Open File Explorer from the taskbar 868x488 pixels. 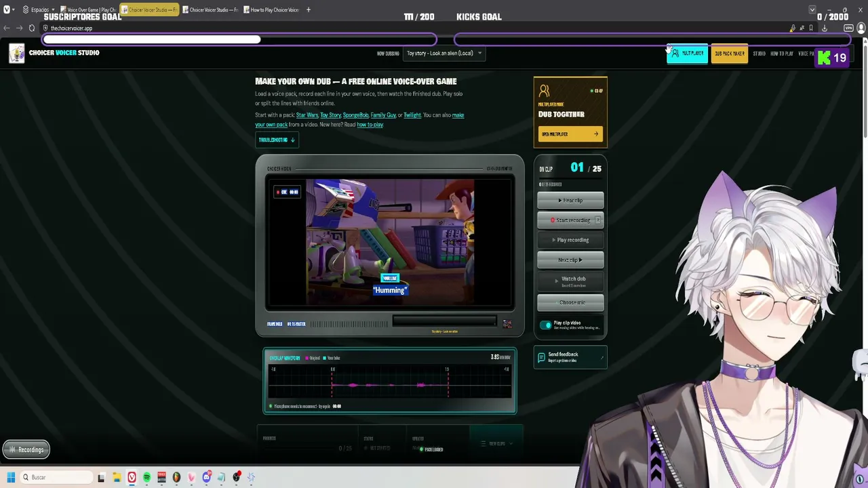pyautogui.click(x=117, y=477)
